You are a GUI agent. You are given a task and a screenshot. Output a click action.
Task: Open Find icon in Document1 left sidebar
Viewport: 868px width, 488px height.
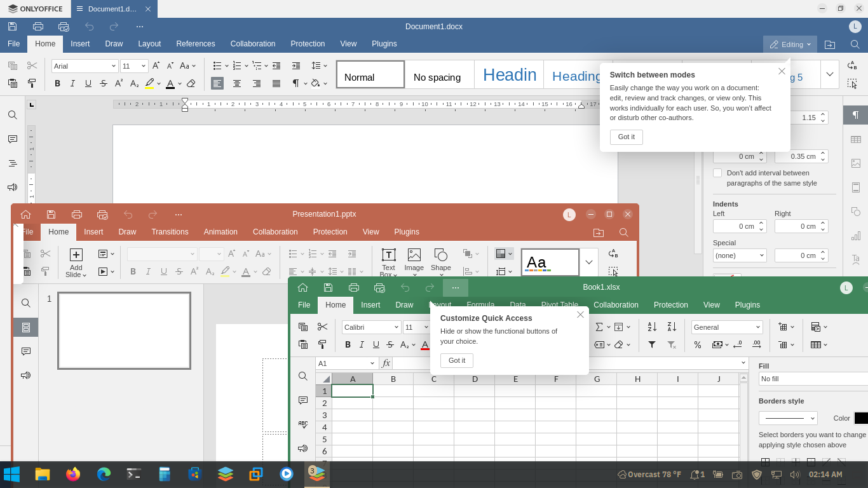13,115
